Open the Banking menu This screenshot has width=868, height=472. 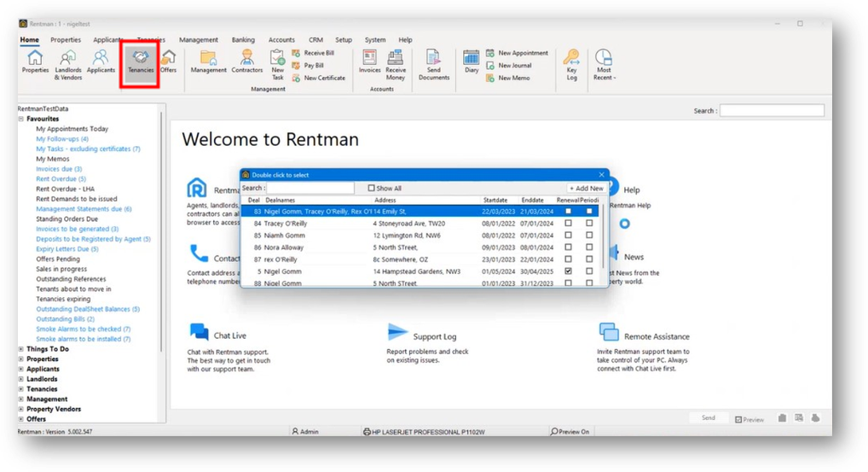243,40
